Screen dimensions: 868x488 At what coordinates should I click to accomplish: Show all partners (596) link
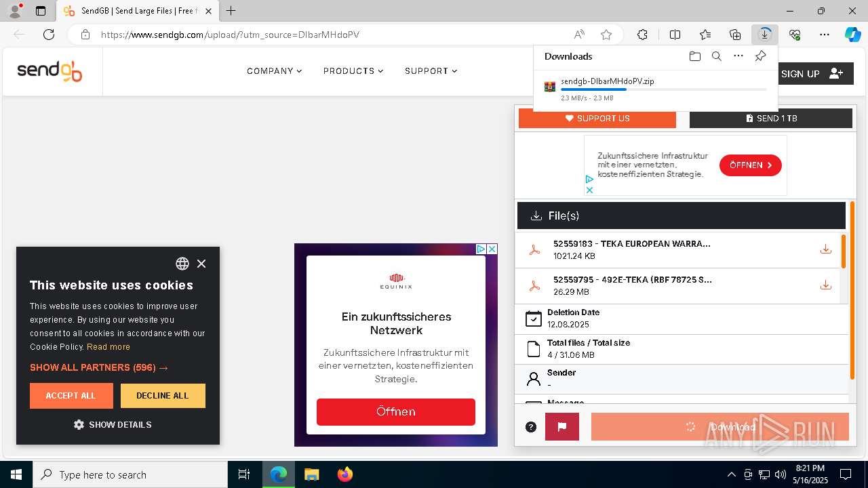[x=99, y=367]
